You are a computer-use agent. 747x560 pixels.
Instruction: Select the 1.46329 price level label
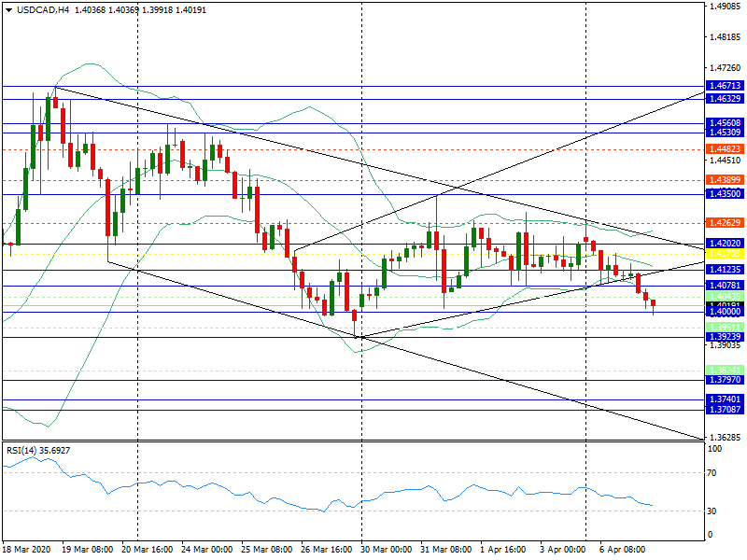(x=725, y=99)
